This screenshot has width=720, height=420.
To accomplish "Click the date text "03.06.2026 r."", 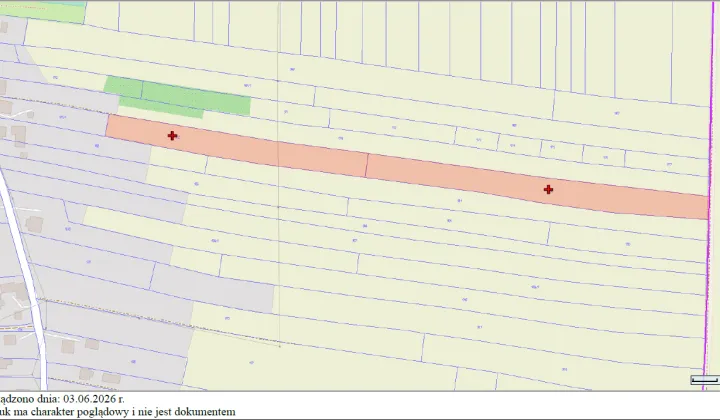I will pyautogui.click(x=94, y=398).
